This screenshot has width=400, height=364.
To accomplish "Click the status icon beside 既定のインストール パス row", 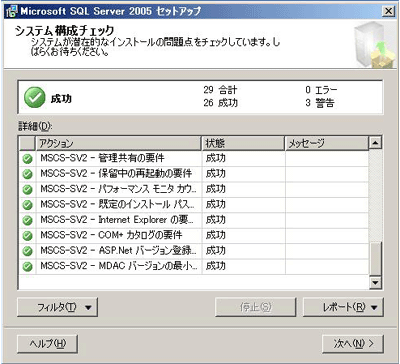I will point(27,205).
